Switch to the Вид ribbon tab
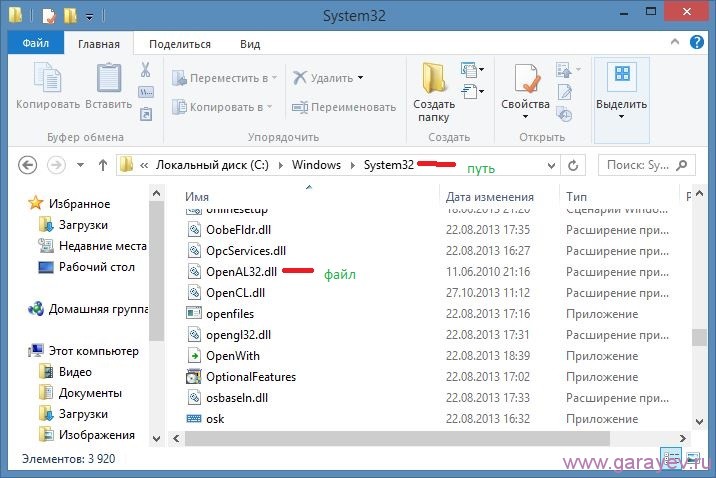Screen dimensions: 716x478 tap(250, 44)
